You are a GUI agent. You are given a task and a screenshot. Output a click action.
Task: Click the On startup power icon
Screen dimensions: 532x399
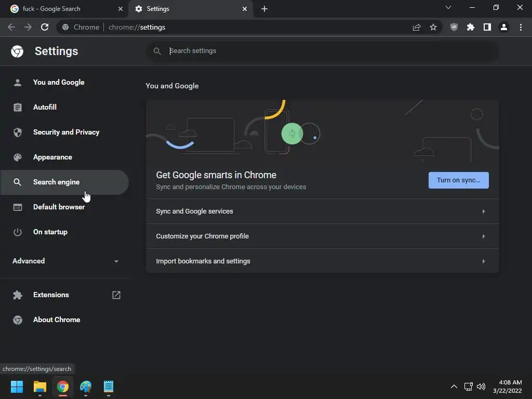tap(18, 232)
